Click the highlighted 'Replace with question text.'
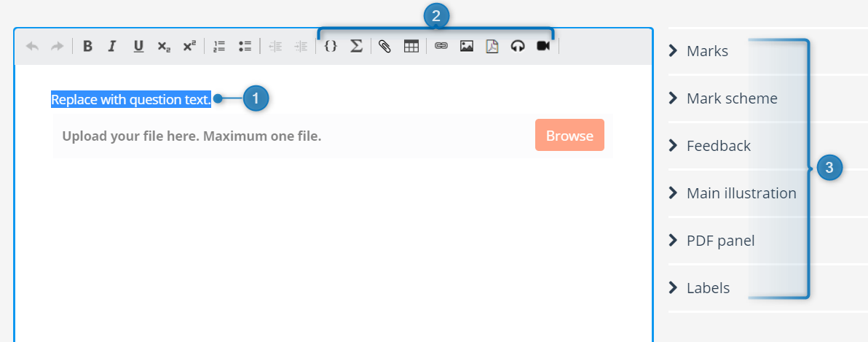 131,100
